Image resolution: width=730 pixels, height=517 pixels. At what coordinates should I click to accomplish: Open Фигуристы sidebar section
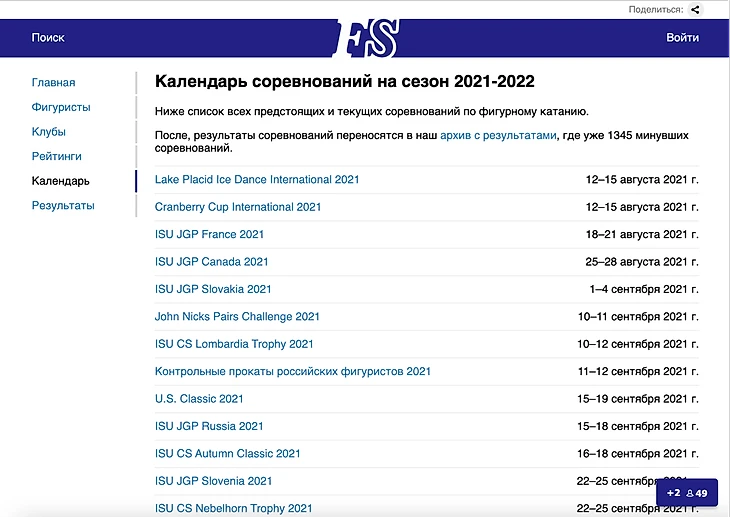click(61, 107)
